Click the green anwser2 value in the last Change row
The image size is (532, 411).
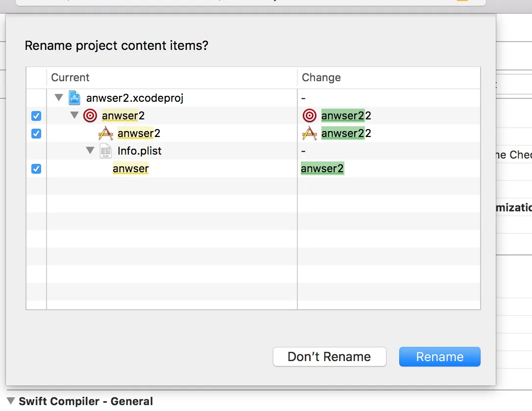click(322, 169)
